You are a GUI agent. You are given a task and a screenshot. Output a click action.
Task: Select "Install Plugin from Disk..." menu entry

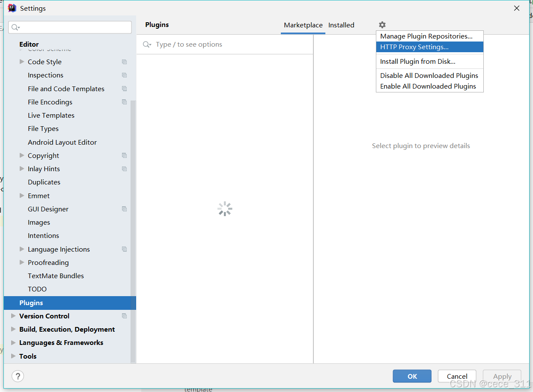[417, 61]
